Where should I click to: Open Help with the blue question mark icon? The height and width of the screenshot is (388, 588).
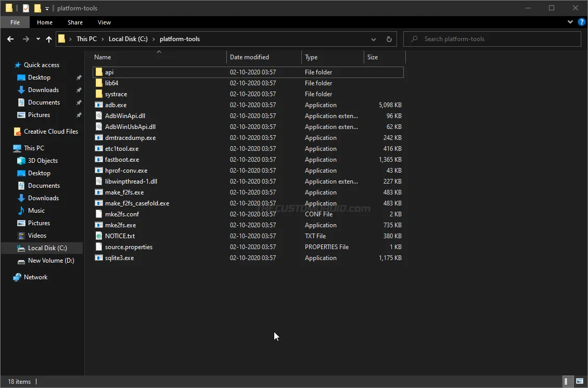pos(581,22)
